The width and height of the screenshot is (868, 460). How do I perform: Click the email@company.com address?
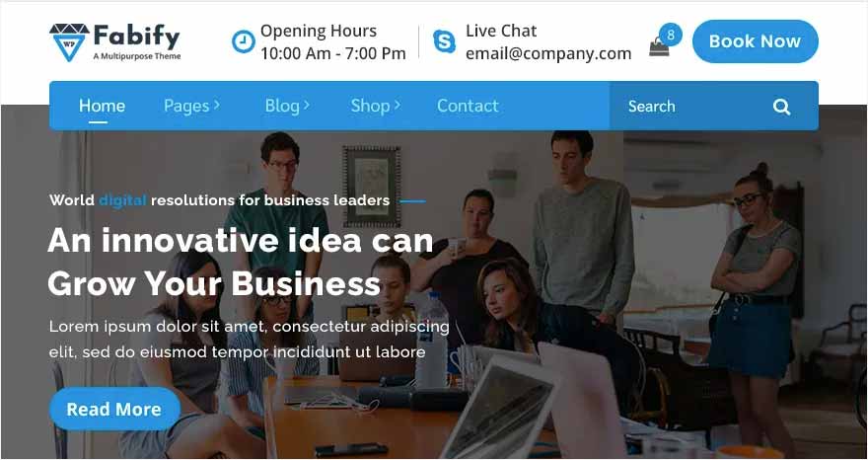coord(548,53)
